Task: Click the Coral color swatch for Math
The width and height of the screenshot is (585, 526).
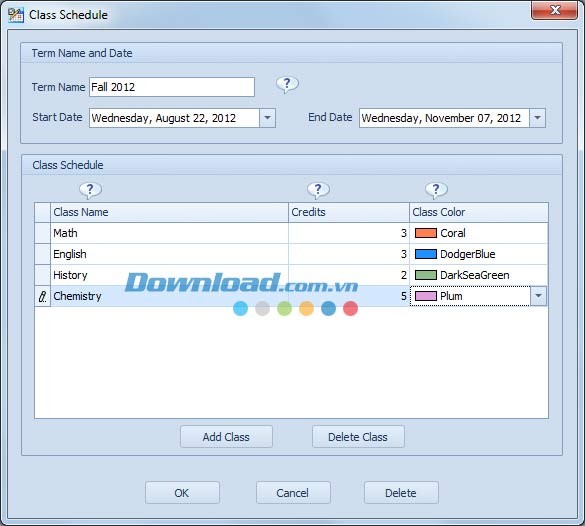Action: click(425, 233)
